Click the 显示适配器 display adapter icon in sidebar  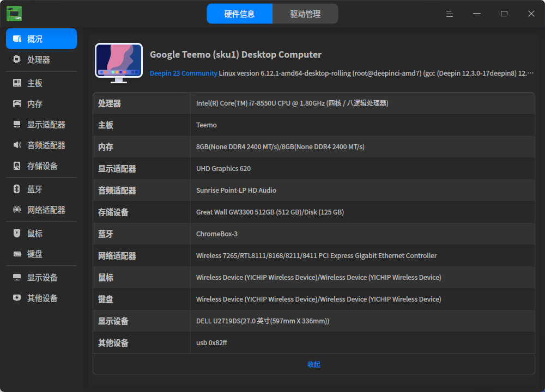(17, 124)
